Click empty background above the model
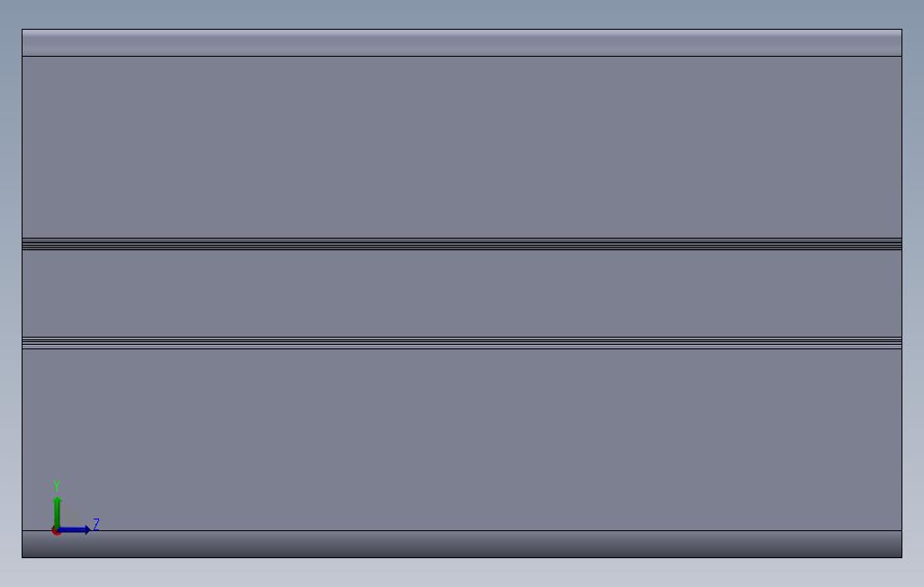The image size is (924, 587). tap(462, 14)
